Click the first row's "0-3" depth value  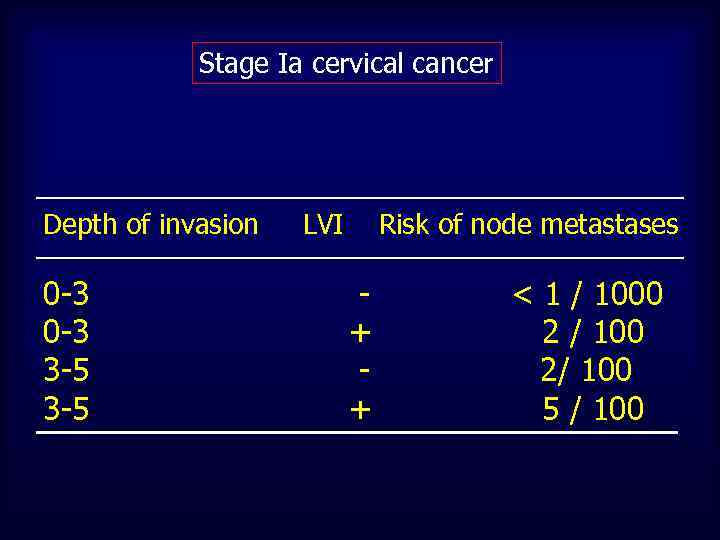(x=66, y=294)
